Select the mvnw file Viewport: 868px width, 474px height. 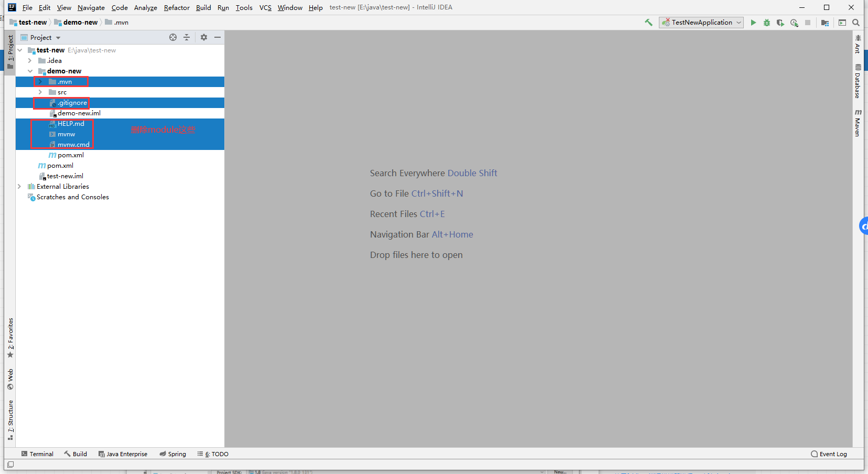120,134
